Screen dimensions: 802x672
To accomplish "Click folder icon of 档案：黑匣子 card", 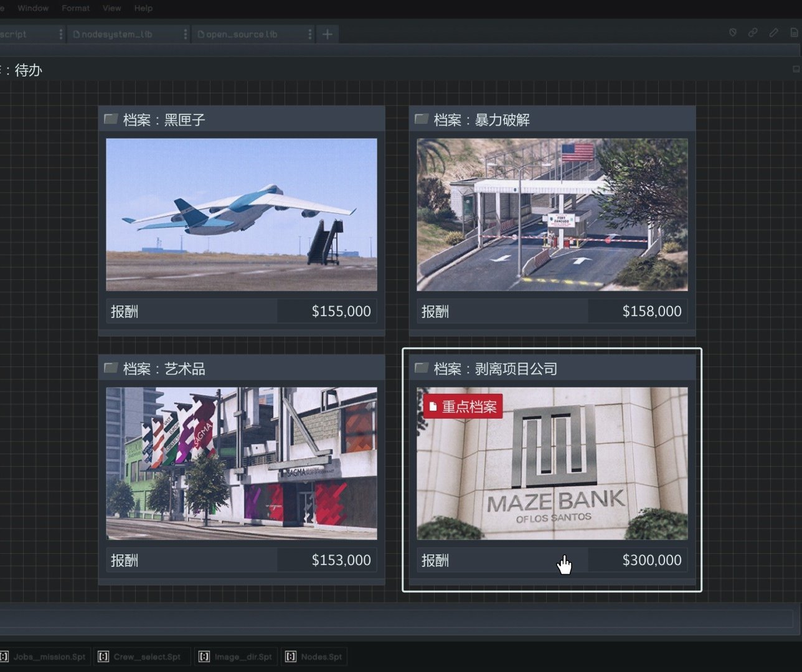I will click(x=111, y=119).
